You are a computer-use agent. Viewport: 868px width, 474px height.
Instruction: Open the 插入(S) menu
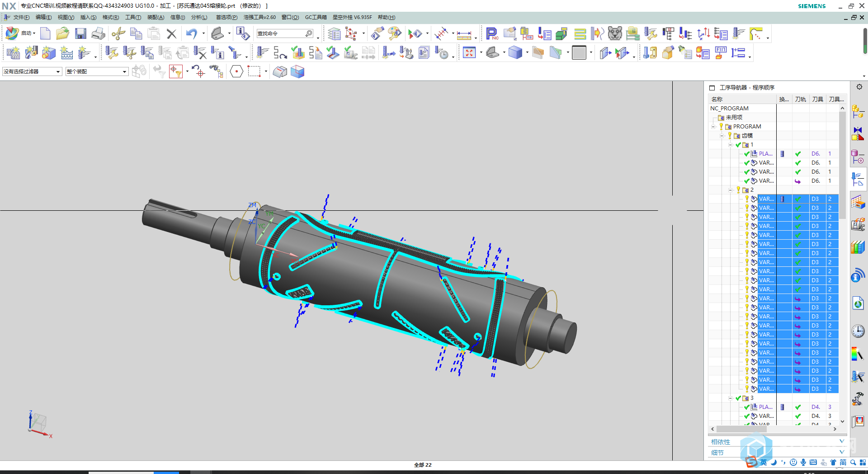tap(88, 17)
